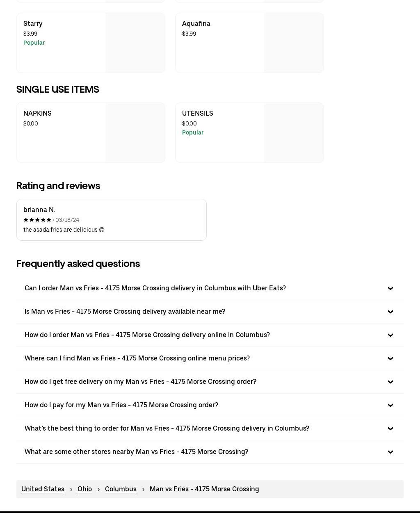
Task: Add NAPKINS single use item
Action: coord(62,132)
